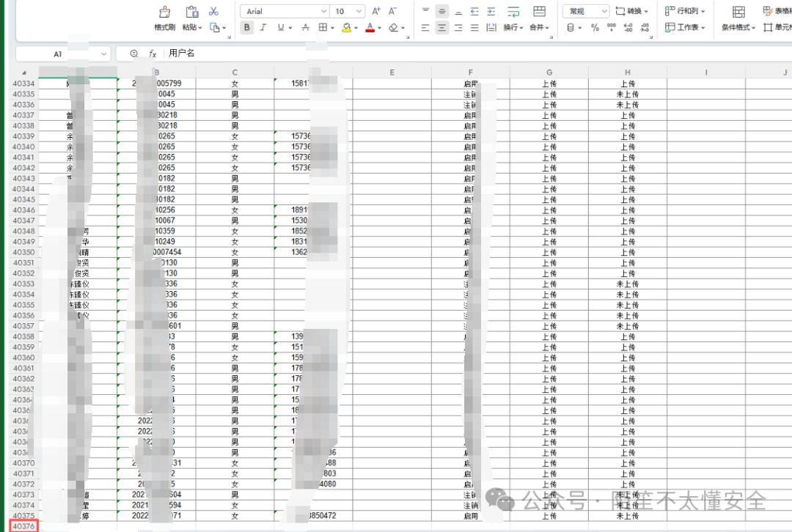The width and height of the screenshot is (792, 532).
Task: Decrease font size with the A- icon
Action: click(392, 11)
